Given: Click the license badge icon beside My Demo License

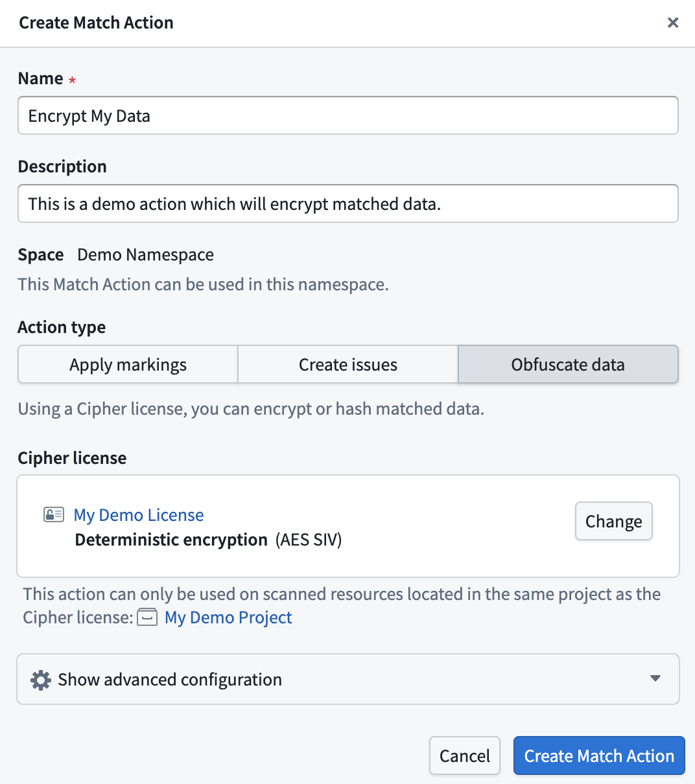Looking at the screenshot, I should 54,514.
